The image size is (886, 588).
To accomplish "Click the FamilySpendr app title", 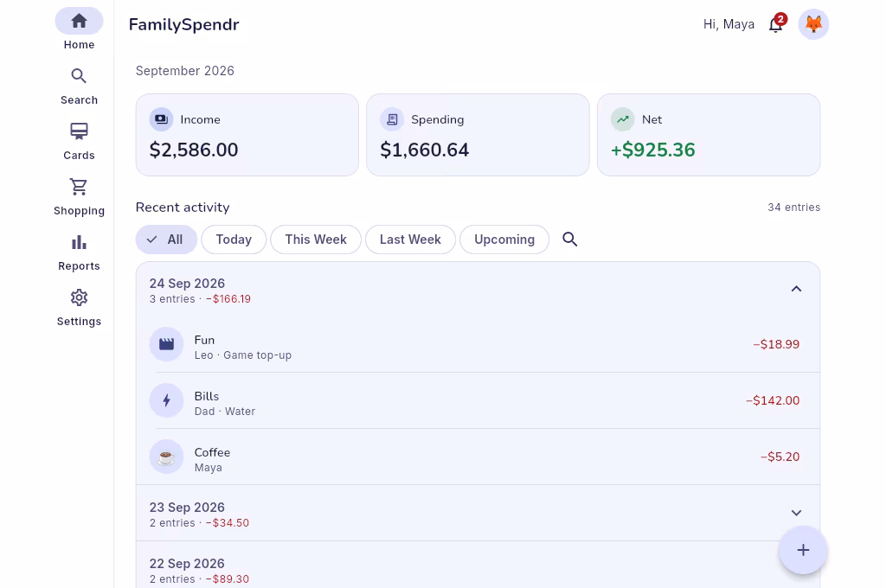I will point(183,24).
